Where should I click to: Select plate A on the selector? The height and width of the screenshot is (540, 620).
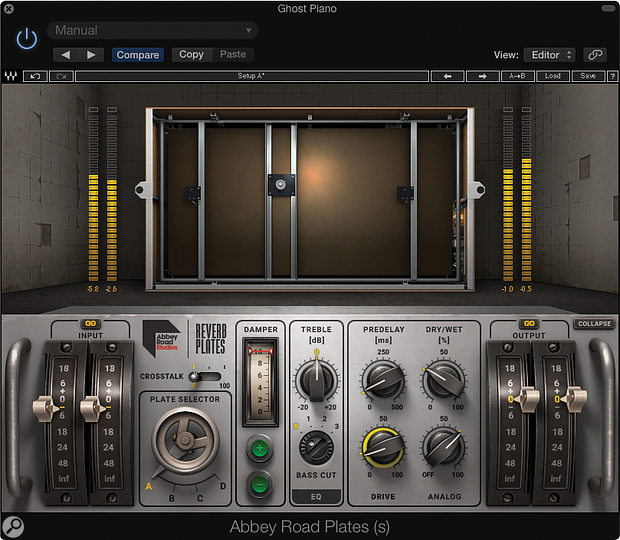[x=149, y=486]
